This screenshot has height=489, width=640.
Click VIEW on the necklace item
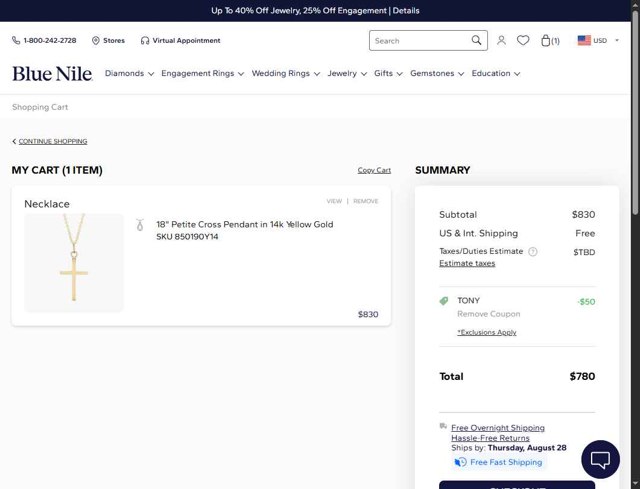coord(334,201)
